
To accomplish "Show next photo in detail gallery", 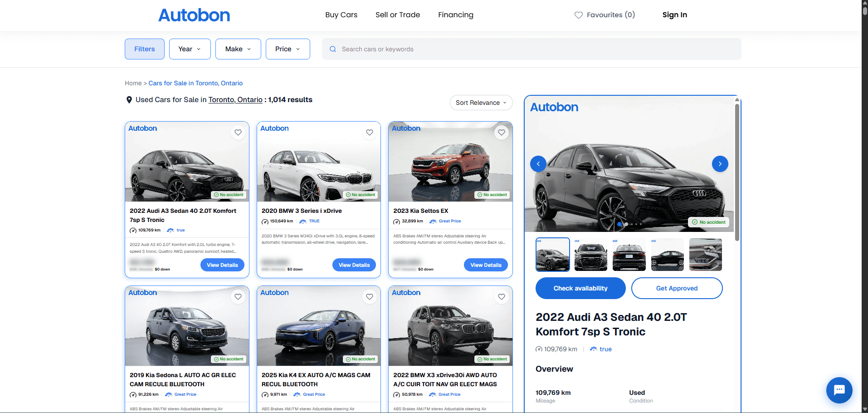I will 720,164.
